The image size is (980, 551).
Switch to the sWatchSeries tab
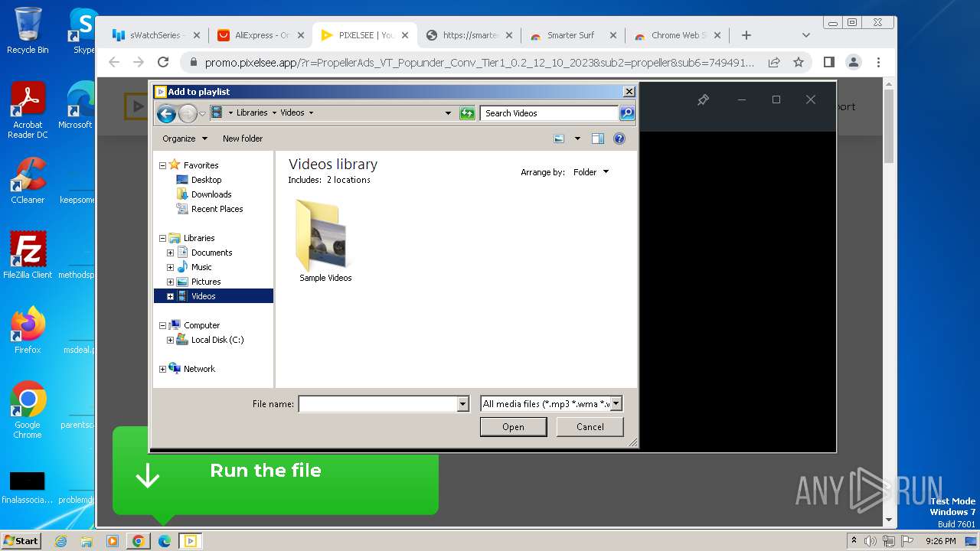(x=155, y=35)
